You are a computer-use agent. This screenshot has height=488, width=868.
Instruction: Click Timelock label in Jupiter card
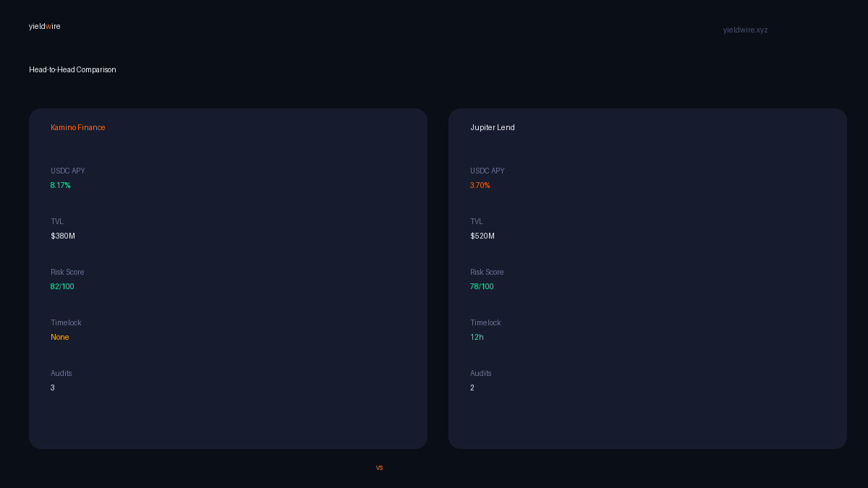485,322
